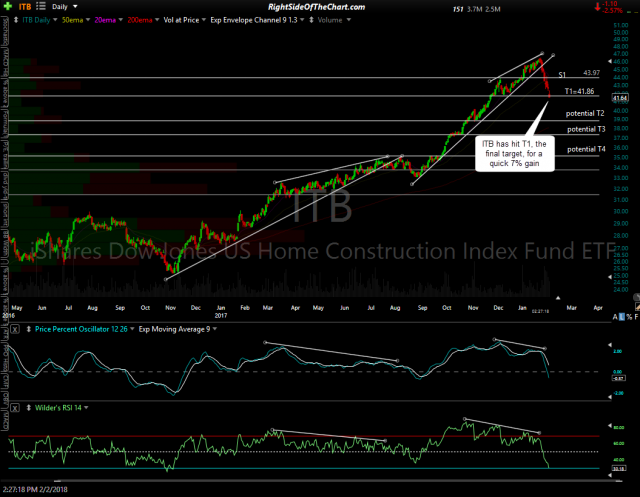The width and height of the screenshot is (640, 497).
Task: Toggle the F fit option button
Action: (x=636, y=317)
